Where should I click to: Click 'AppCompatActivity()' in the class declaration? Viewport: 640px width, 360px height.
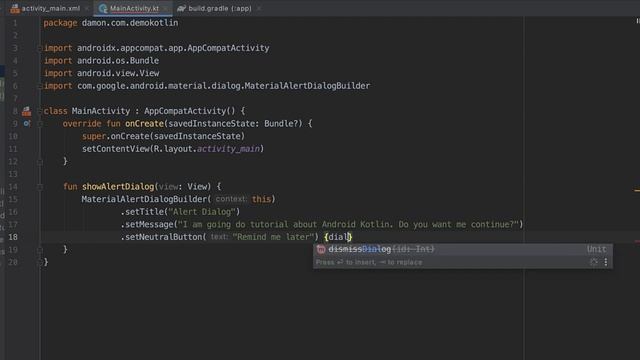(190, 111)
